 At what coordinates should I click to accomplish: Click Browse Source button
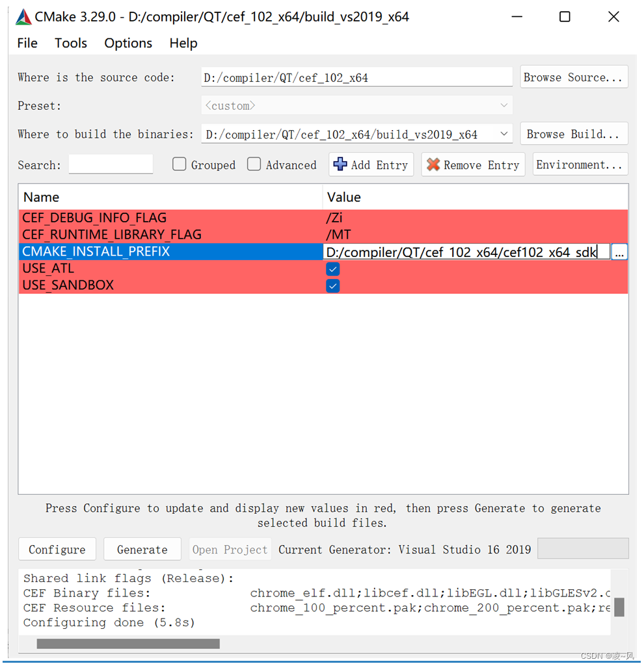(574, 77)
